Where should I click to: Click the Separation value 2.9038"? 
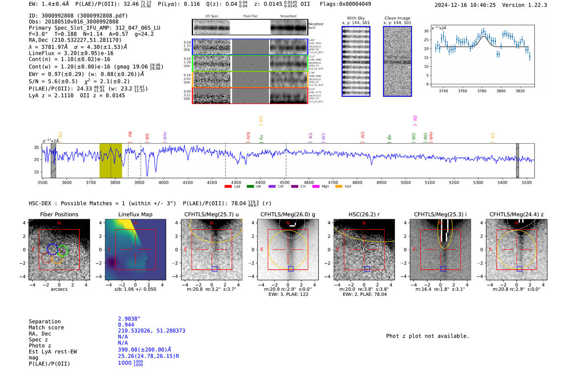(129, 319)
